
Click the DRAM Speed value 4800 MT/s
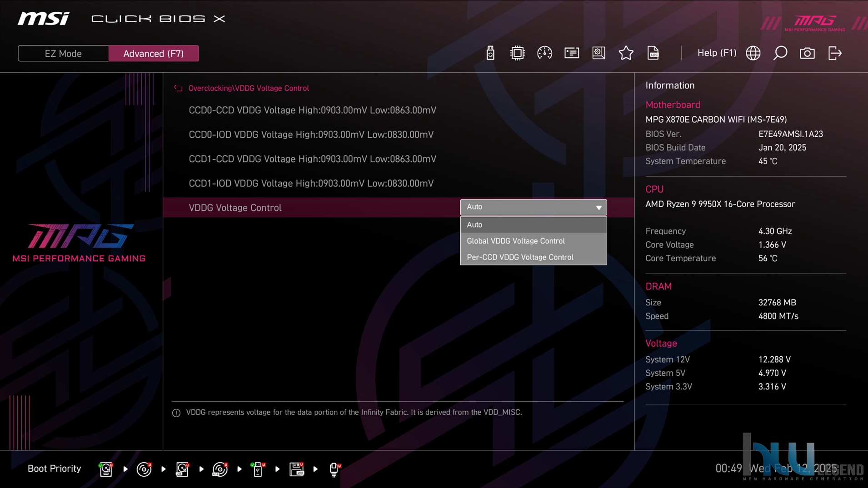(778, 316)
